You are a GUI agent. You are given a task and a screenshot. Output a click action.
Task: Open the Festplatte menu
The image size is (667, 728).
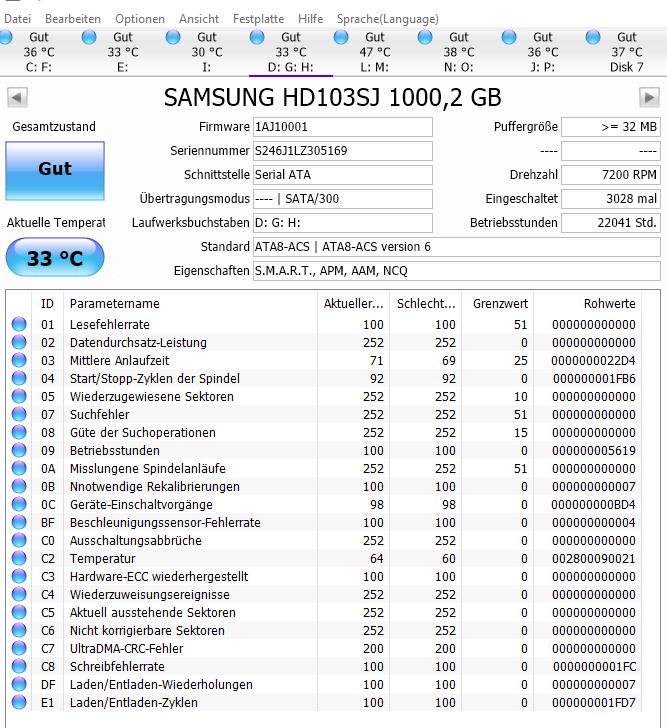(x=258, y=19)
